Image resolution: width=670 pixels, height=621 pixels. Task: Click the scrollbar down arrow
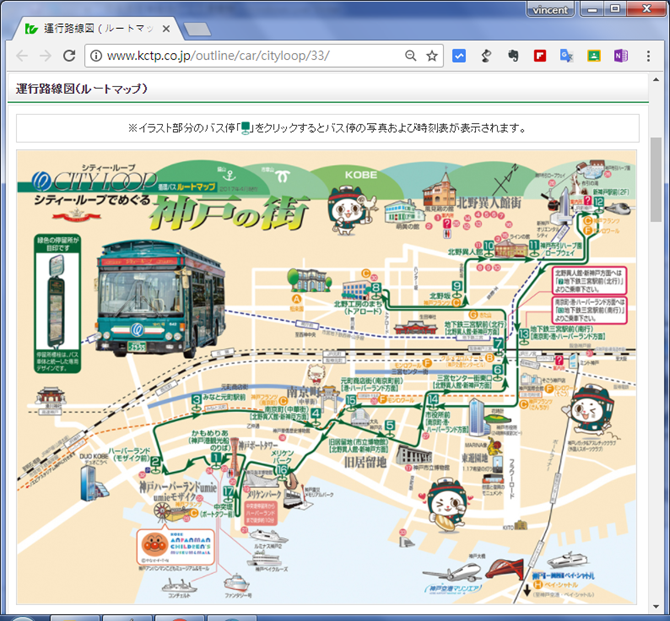656,606
